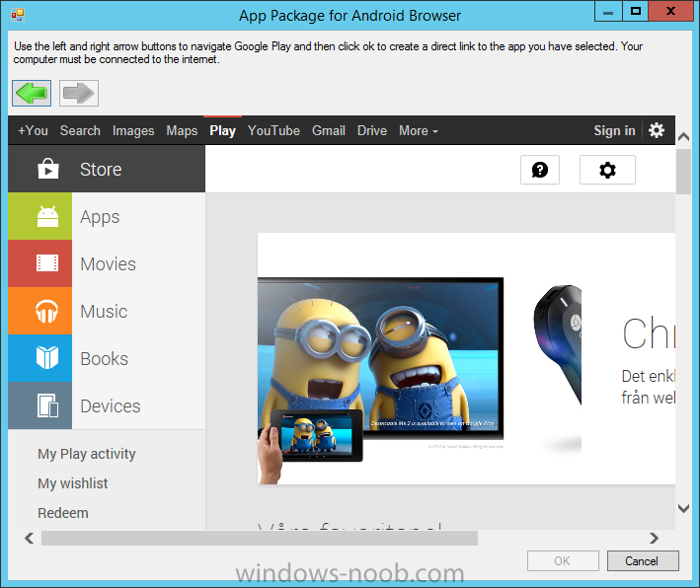This screenshot has height=588, width=700.
Task: Click the OK button
Action: (x=563, y=560)
